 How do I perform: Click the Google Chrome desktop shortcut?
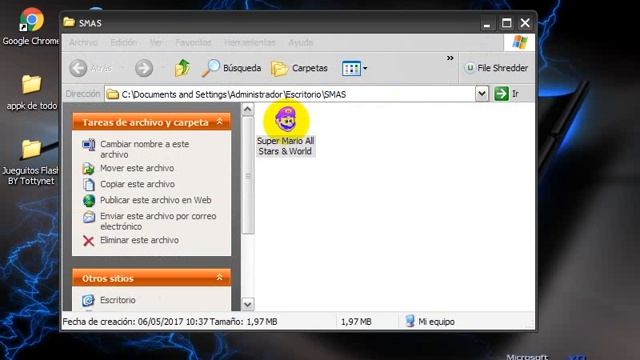(x=31, y=26)
